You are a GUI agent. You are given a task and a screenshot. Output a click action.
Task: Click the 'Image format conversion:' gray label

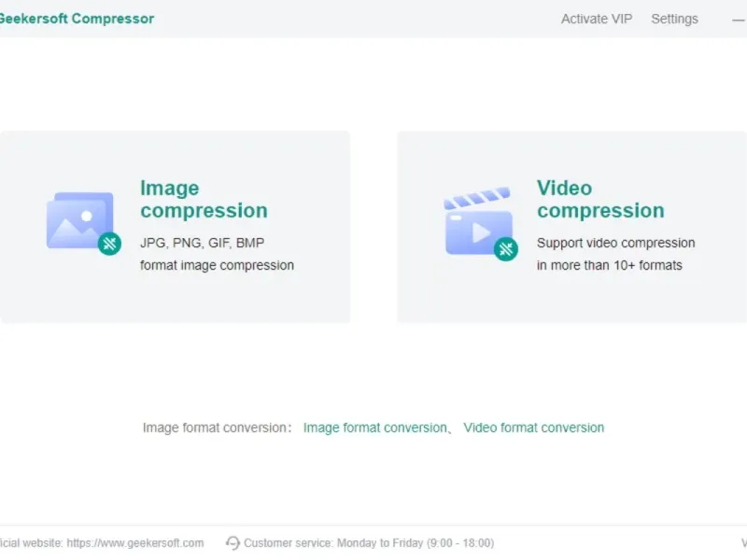(x=218, y=427)
